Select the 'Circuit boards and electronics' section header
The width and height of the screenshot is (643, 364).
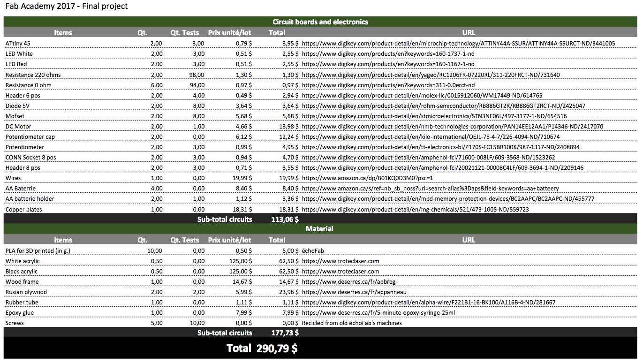pos(320,22)
